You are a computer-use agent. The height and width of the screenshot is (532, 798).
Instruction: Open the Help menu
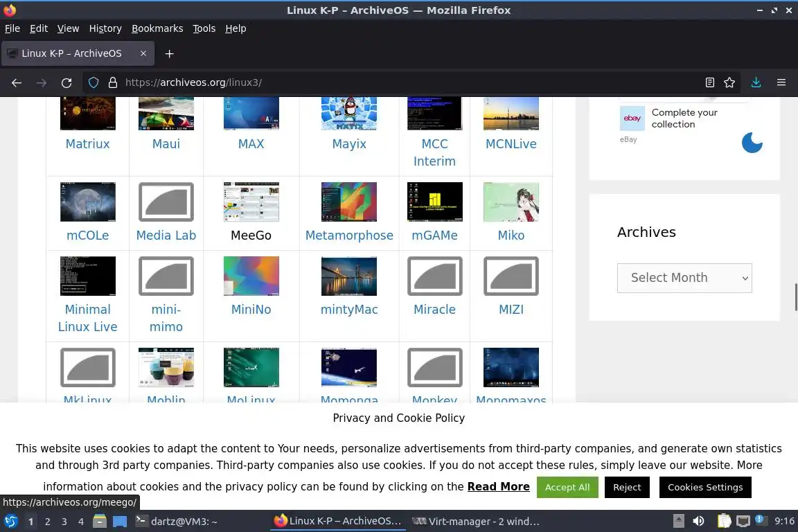tap(236, 28)
